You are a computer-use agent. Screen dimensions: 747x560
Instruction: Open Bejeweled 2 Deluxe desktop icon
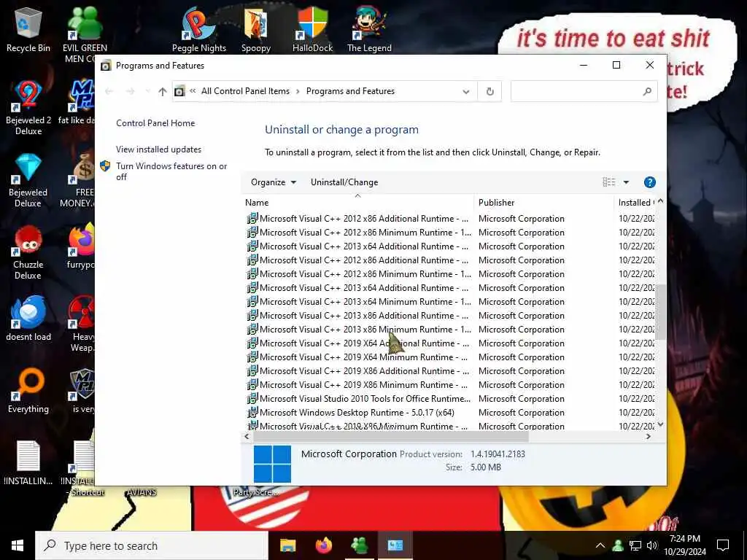[28, 108]
